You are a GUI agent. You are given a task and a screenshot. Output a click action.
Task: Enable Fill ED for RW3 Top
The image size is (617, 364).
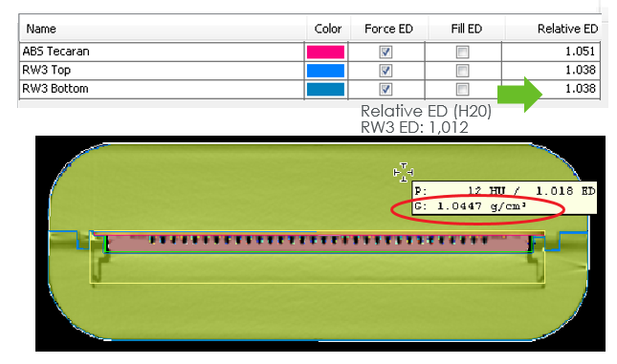(x=462, y=71)
